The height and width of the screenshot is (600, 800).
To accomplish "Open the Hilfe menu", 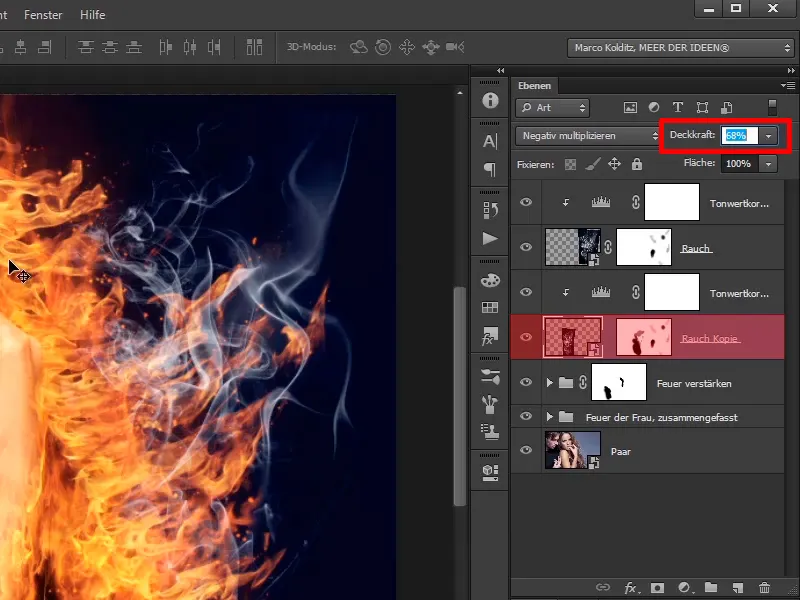I will (92, 15).
